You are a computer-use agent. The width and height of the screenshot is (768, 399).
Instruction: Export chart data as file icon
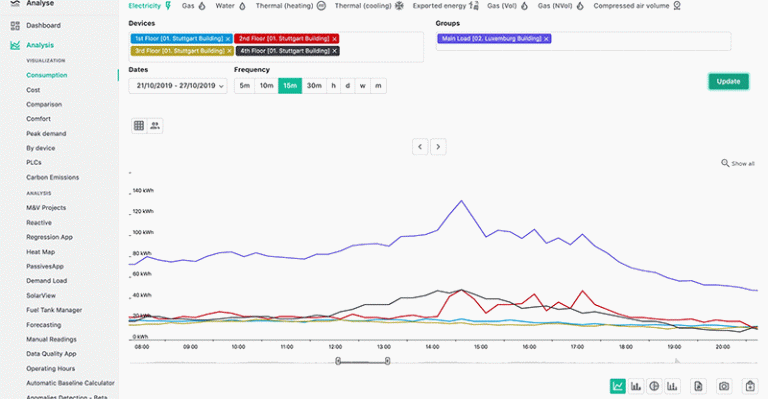(698, 386)
